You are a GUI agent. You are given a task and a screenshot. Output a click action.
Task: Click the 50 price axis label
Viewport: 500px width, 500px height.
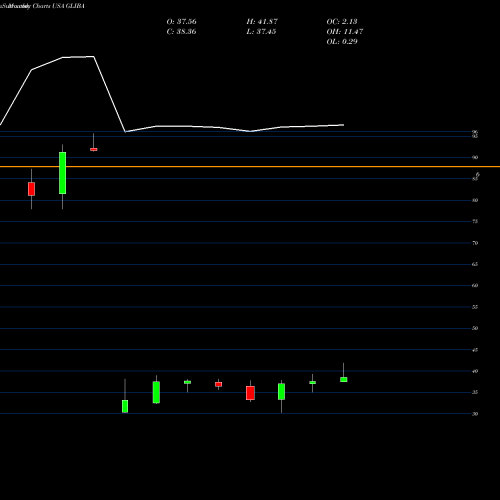(475, 328)
